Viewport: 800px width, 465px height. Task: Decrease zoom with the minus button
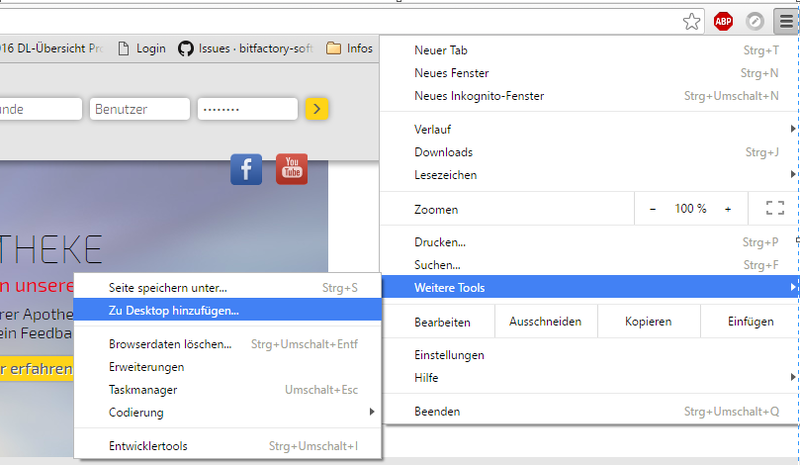tap(653, 209)
